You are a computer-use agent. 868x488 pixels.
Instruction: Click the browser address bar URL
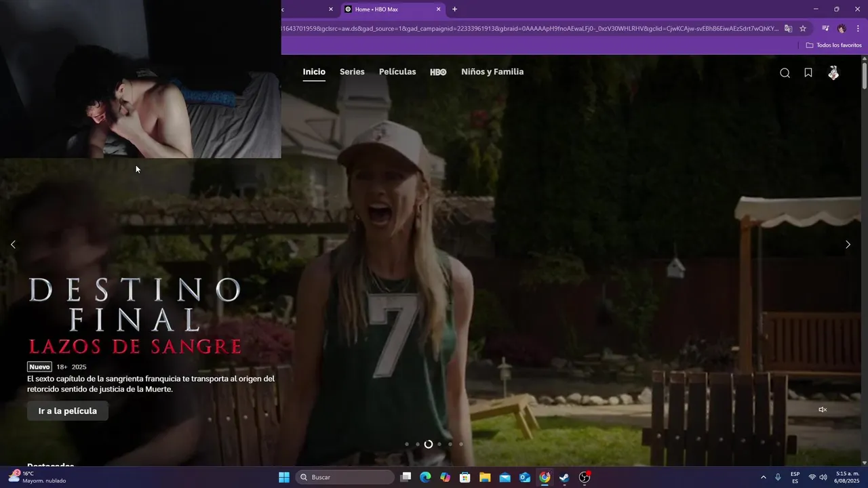tap(530, 28)
